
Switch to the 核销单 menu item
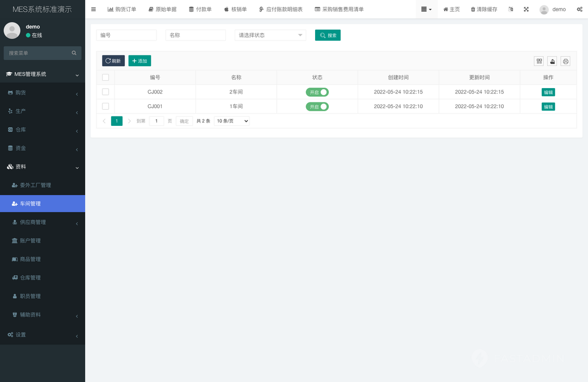pyautogui.click(x=235, y=9)
